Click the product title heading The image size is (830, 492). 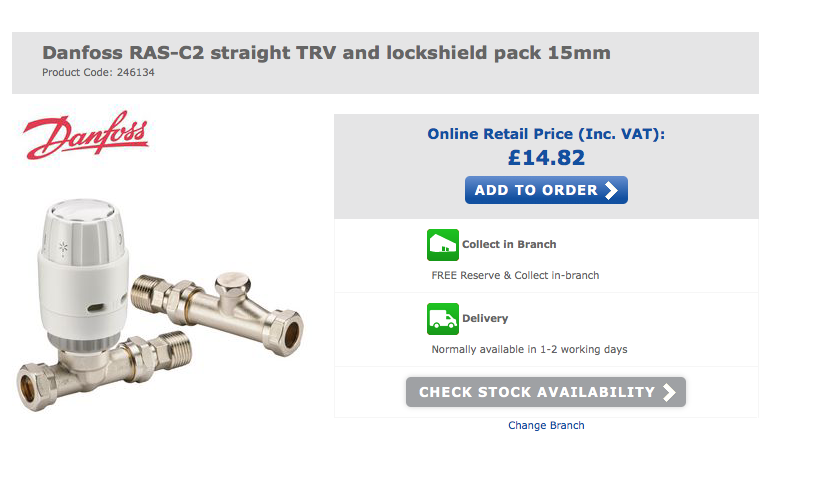(327, 53)
